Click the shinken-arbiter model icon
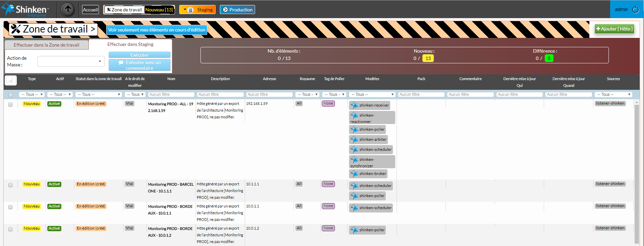The width and height of the screenshot is (644, 246). pos(354,139)
